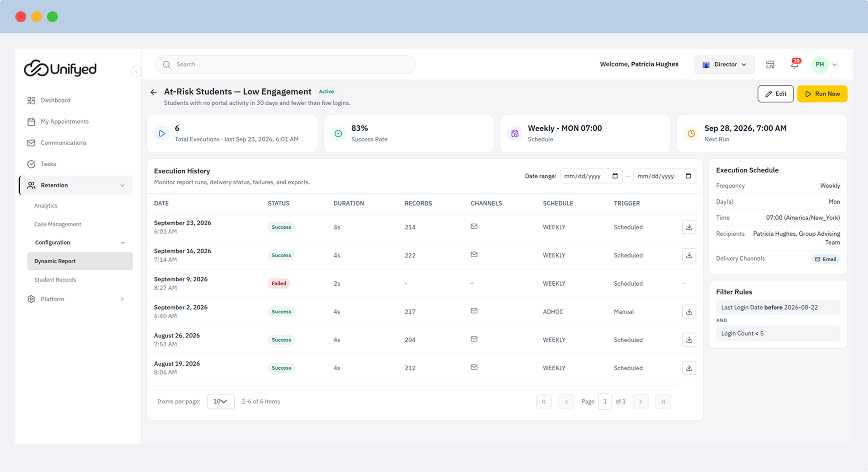Screen dimensions: 868x472
Task: Go back using the arrow beside report title
Action: pyautogui.click(x=154, y=92)
